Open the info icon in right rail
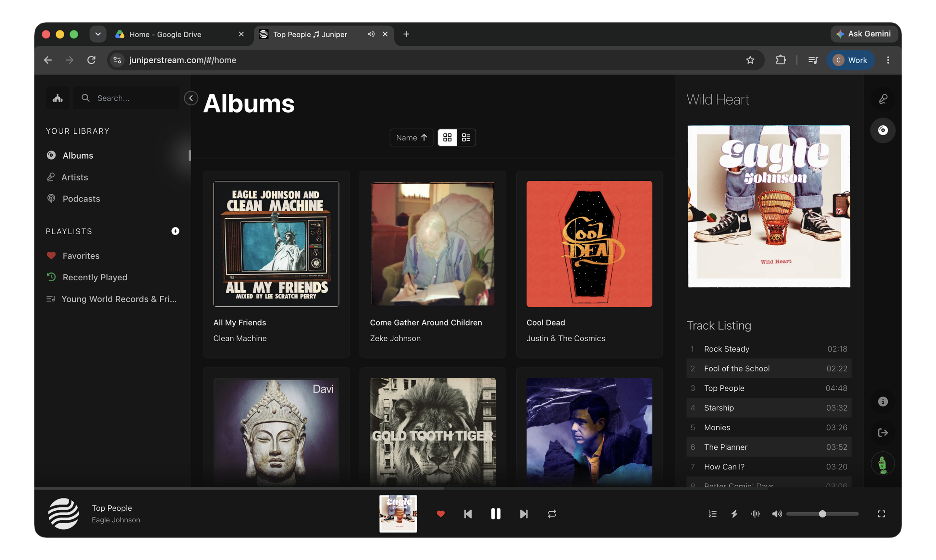This screenshot has width=936, height=560. click(x=882, y=402)
